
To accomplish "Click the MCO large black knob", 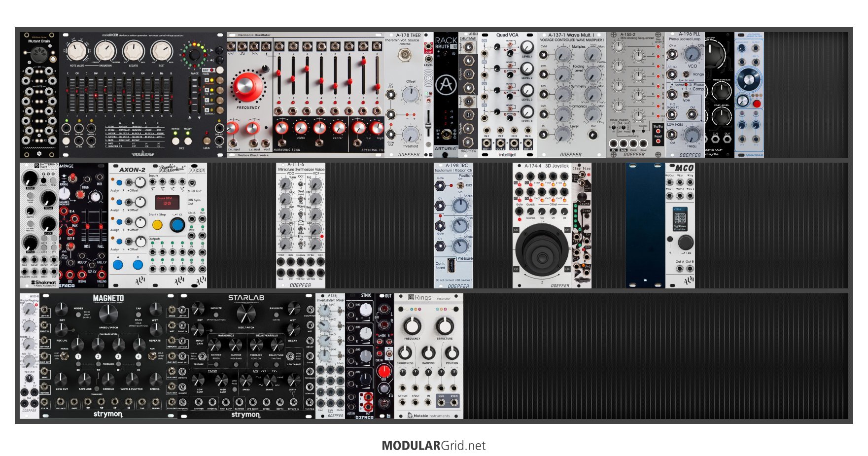I will (x=685, y=242).
